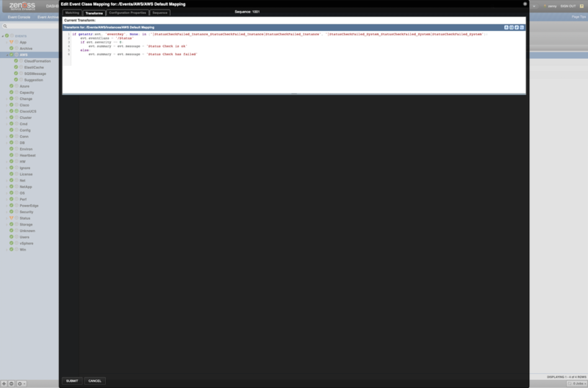Select the Transforms tab
The width and height of the screenshot is (588, 388).
click(x=94, y=12)
